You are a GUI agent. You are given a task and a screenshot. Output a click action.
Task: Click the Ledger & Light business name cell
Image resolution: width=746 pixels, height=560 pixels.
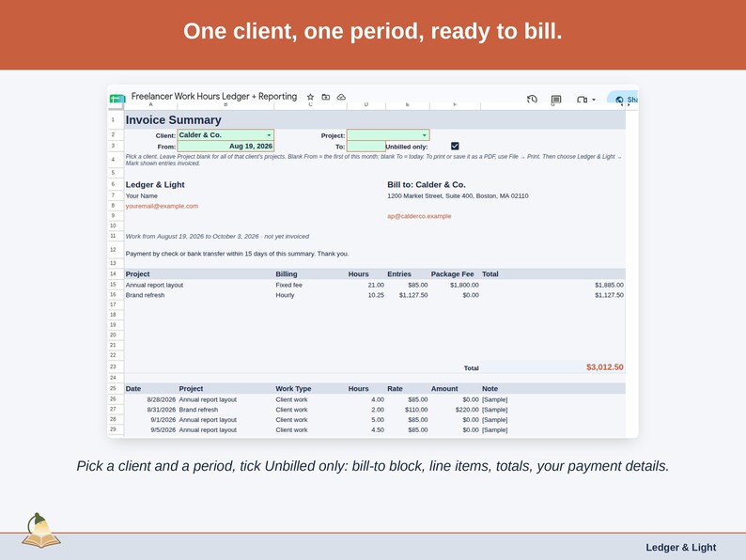(x=155, y=184)
